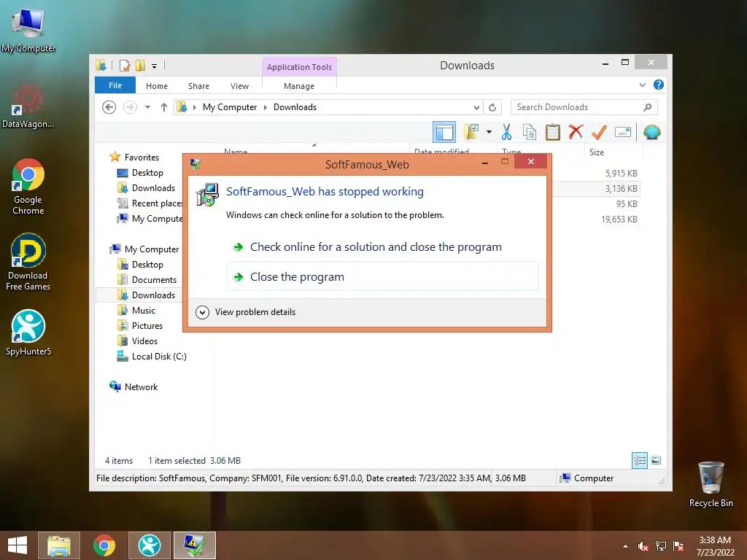Refresh the Downloads folder
Screen dimensions: 747x560
(x=492, y=107)
